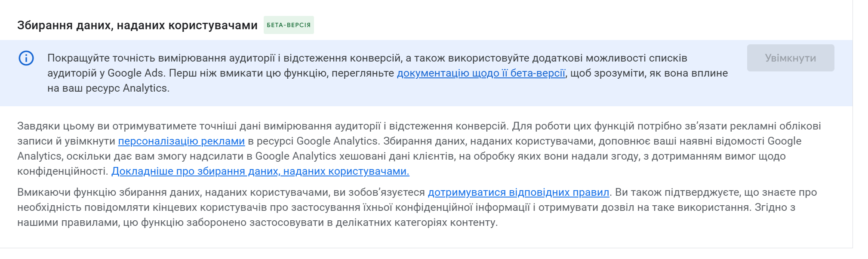The image size is (868, 259).
Task: Click the green БЕТА-ВЕРСІЯ badge
Action: tap(289, 25)
